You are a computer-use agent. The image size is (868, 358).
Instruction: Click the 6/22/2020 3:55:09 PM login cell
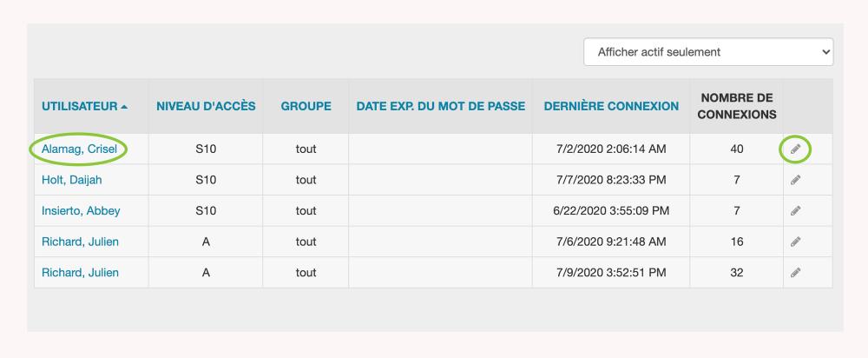611,211
